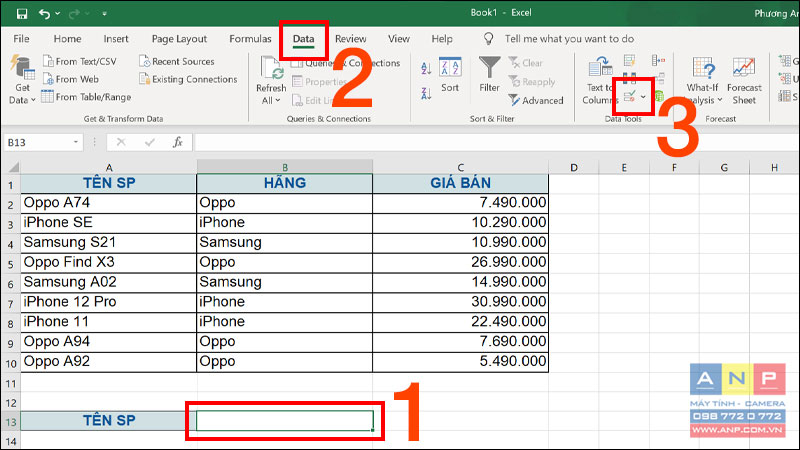
Task: Click Reapply filter
Action: (x=532, y=82)
